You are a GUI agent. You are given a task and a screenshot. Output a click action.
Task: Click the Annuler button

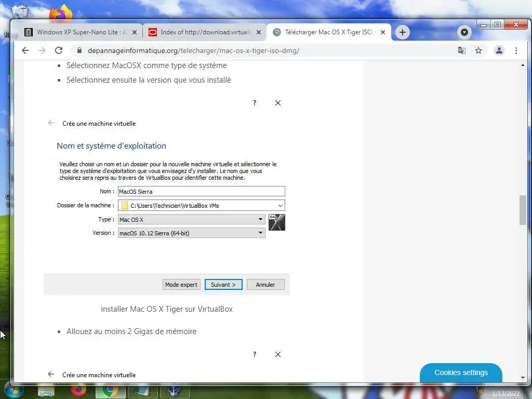click(x=265, y=285)
